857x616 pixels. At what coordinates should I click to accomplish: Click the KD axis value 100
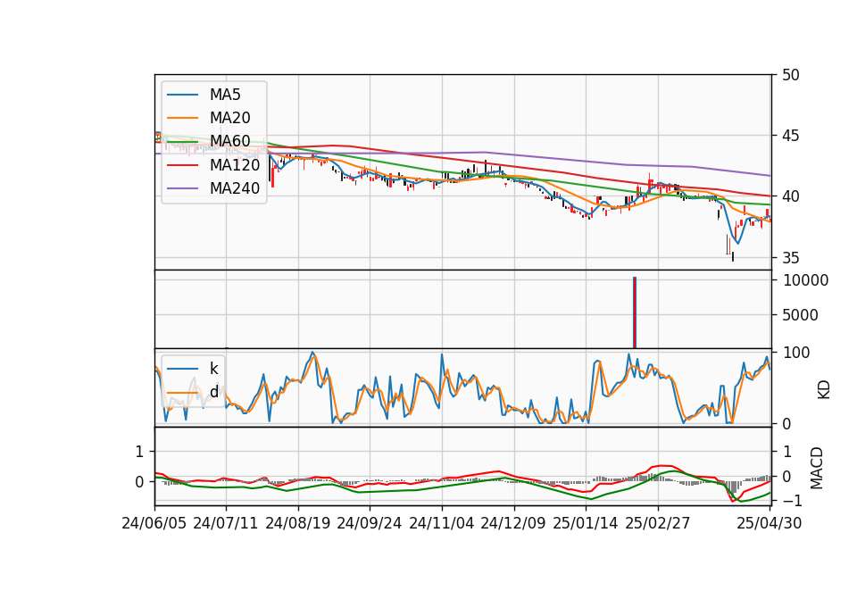[795, 354]
